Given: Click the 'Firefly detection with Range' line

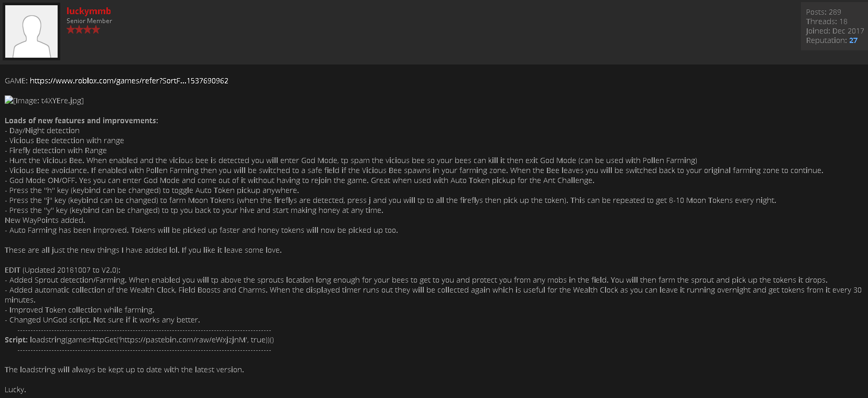Looking at the screenshot, I should point(58,150).
